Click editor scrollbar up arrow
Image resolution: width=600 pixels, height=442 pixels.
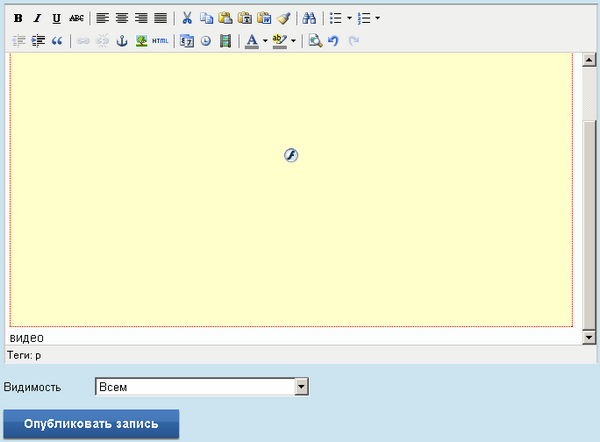click(589, 60)
